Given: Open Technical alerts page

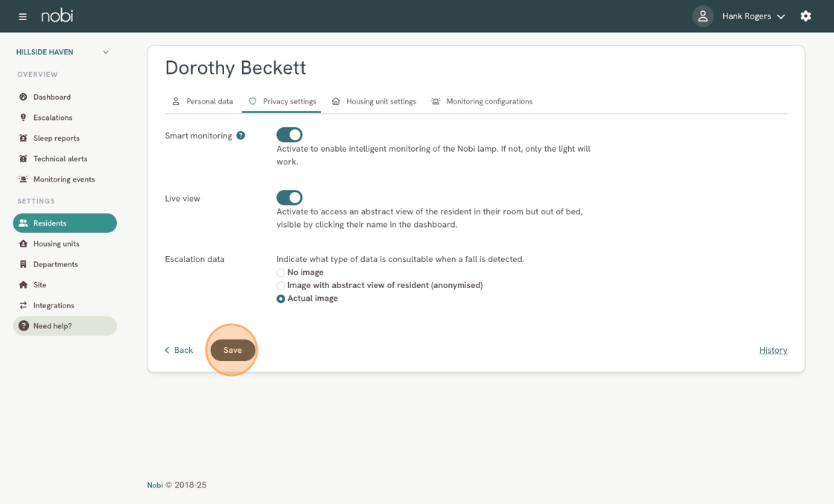Looking at the screenshot, I should [x=60, y=159].
